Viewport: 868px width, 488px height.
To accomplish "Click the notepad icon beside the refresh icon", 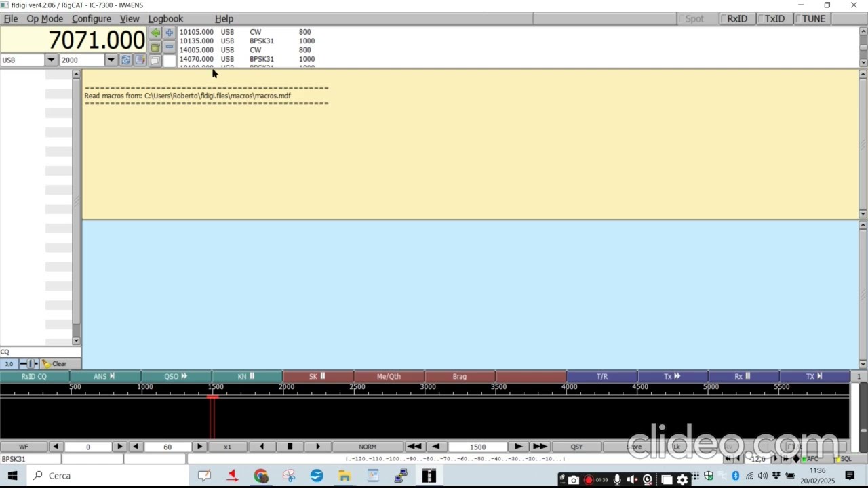I will pos(140,60).
